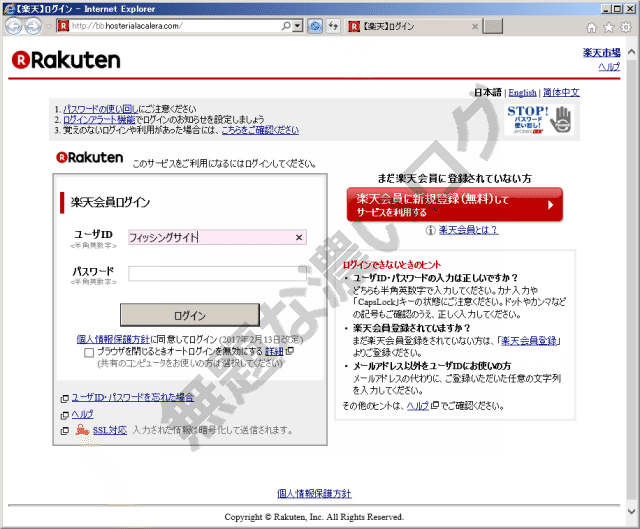Open the 詳細 link beside auto-login option
The height and width of the screenshot is (529, 640).
pos(274,351)
